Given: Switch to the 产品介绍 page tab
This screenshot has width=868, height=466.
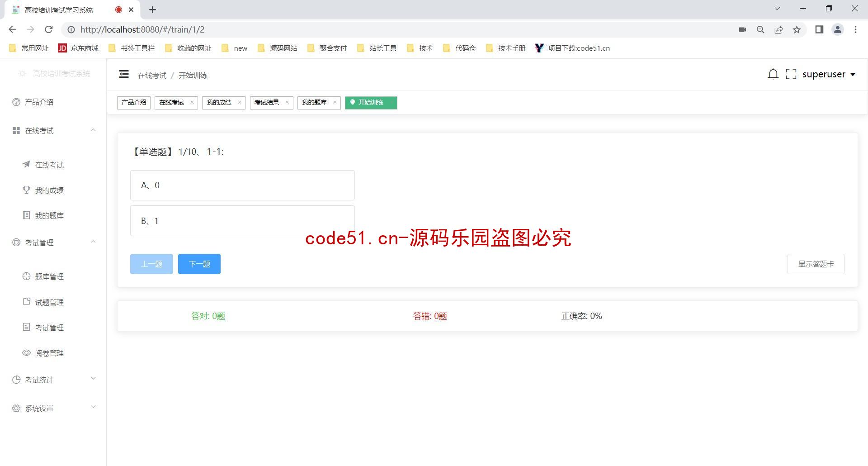Looking at the screenshot, I should click(134, 103).
